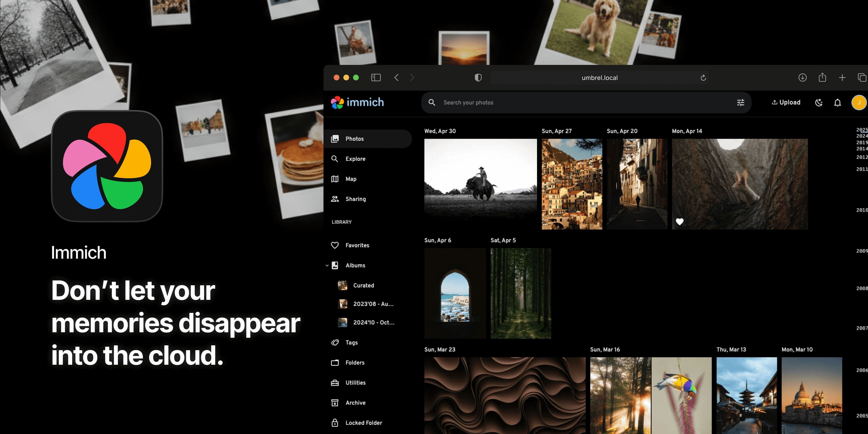Toggle dark mode moon icon
Viewport: 868px width, 434px height.
pos(819,102)
